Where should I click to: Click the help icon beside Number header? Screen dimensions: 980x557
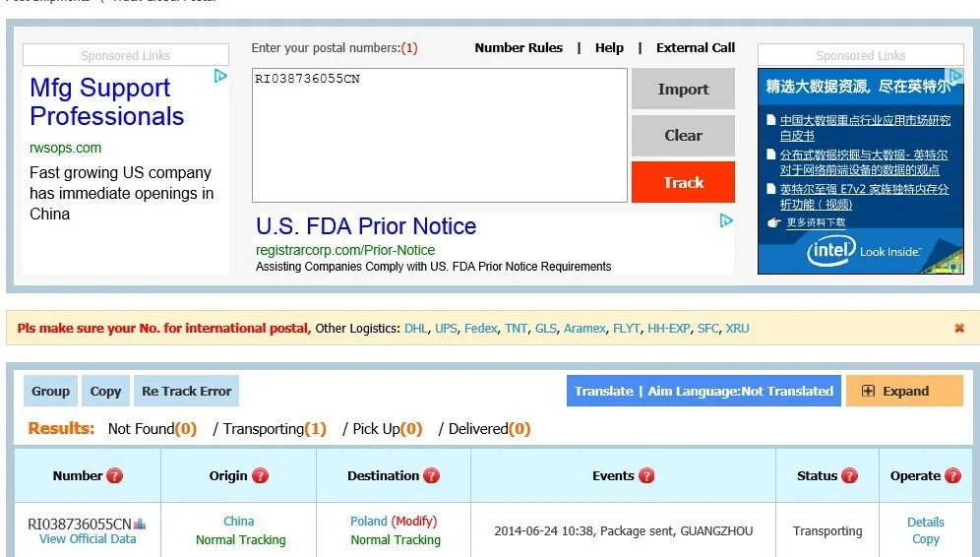(x=115, y=476)
